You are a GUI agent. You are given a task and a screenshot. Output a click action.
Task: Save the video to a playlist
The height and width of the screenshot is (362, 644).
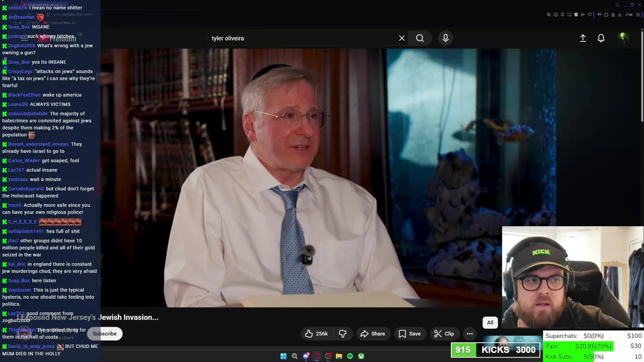coord(409,334)
